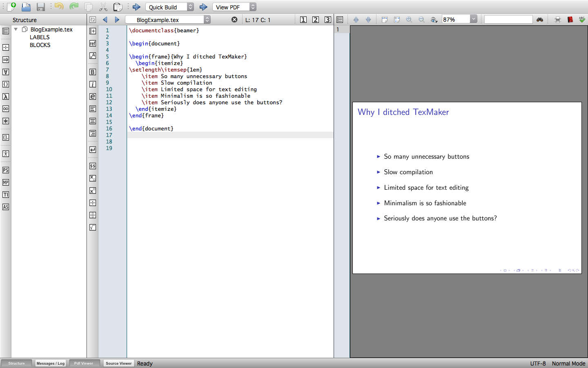This screenshot has height=368, width=588.
Task: Toggle the Pdf Viewer panel
Action: (84, 363)
